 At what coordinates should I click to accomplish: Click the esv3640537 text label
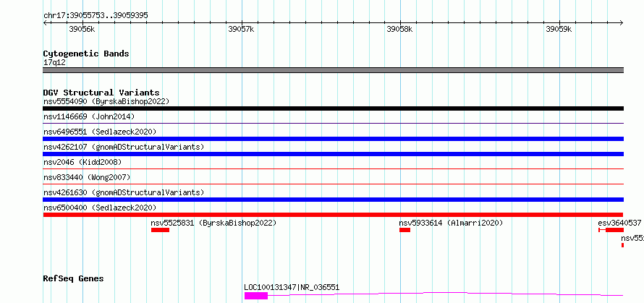point(619,223)
